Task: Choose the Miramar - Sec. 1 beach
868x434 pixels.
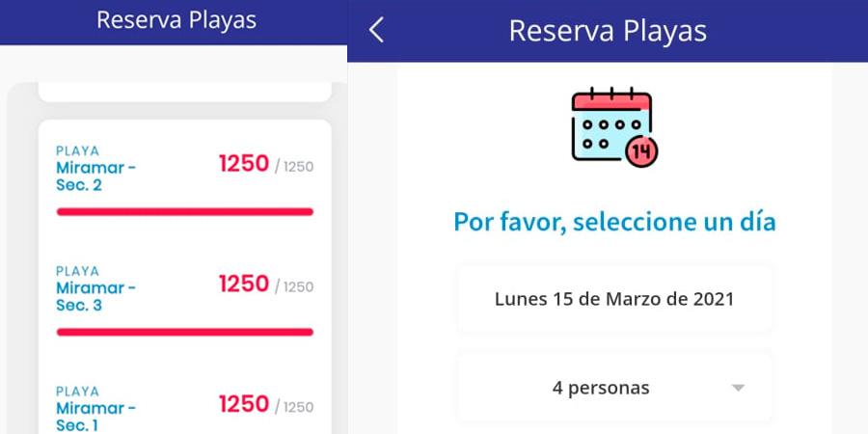Action: click(x=95, y=416)
